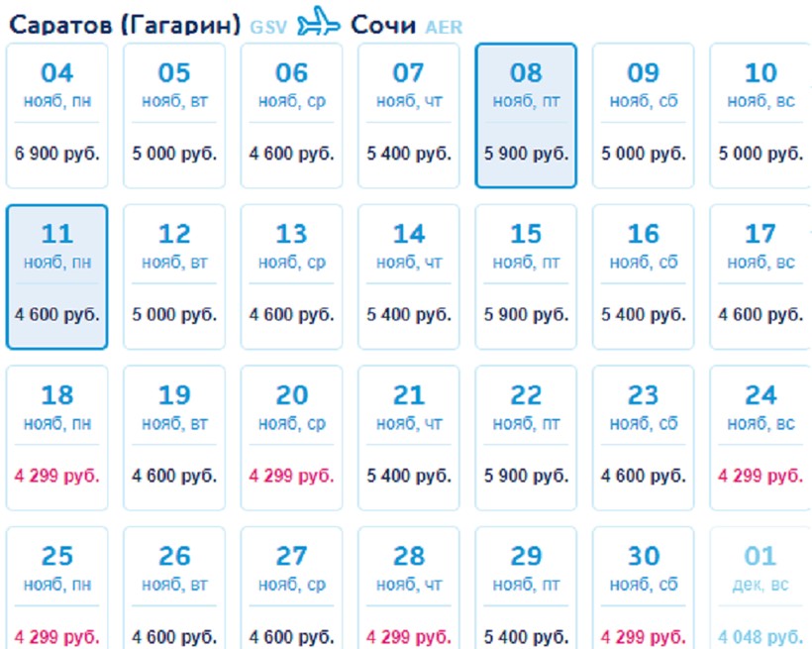Click the AER airport code label
Image resolution: width=812 pixels, height=649 pixels.
[443, 27]
